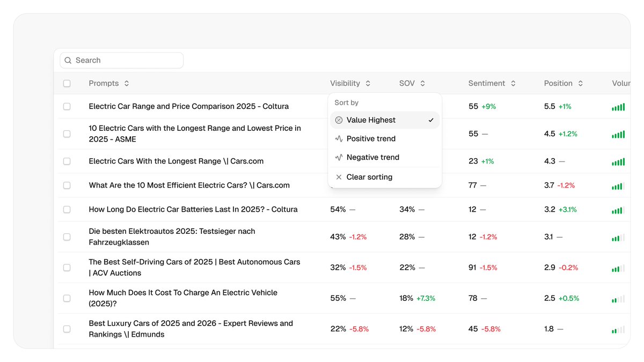Open prompt "Die besten Elektroautos 2025"
Viewport: 644px width, 362px height.
pos(172,237)
